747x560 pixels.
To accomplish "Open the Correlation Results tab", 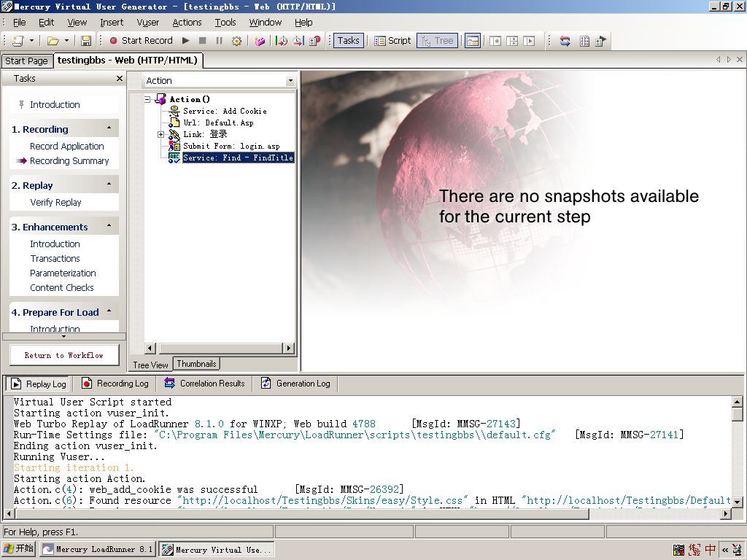I will [x=205, y=384].
